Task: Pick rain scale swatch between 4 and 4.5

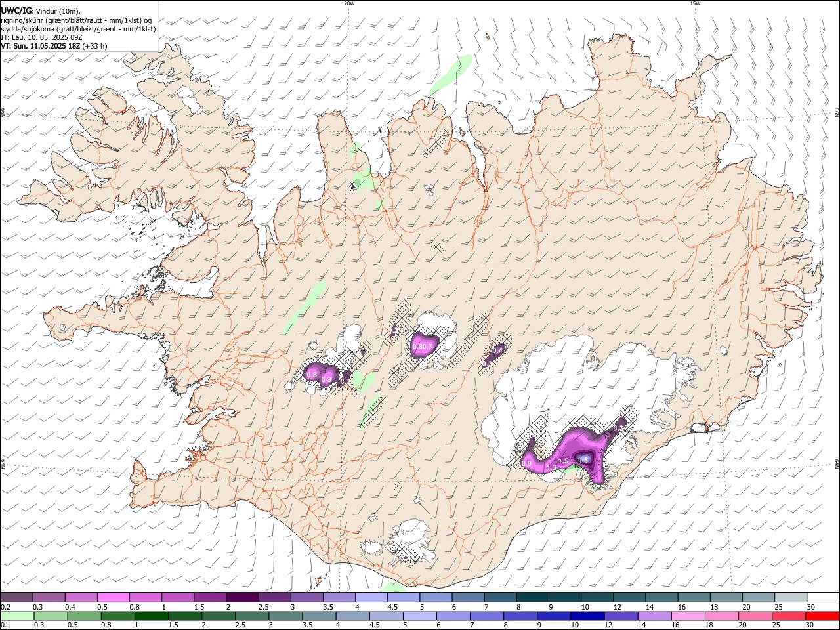Action: coord(352,616)
